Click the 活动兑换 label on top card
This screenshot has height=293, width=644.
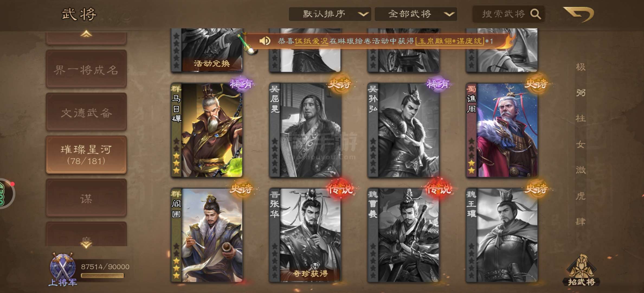tap(212, 63)
